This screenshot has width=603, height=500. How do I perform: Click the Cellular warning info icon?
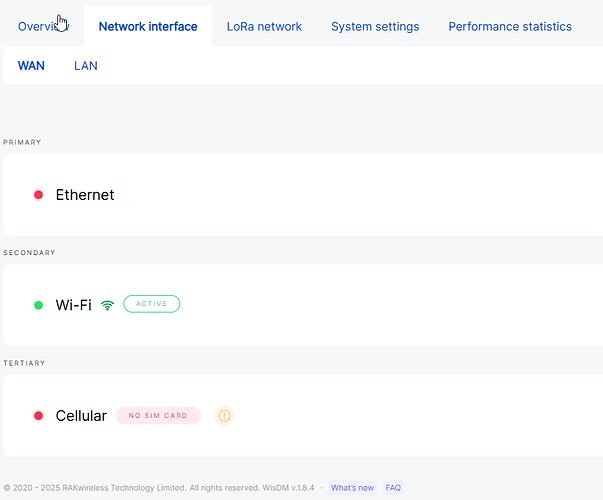224,415
